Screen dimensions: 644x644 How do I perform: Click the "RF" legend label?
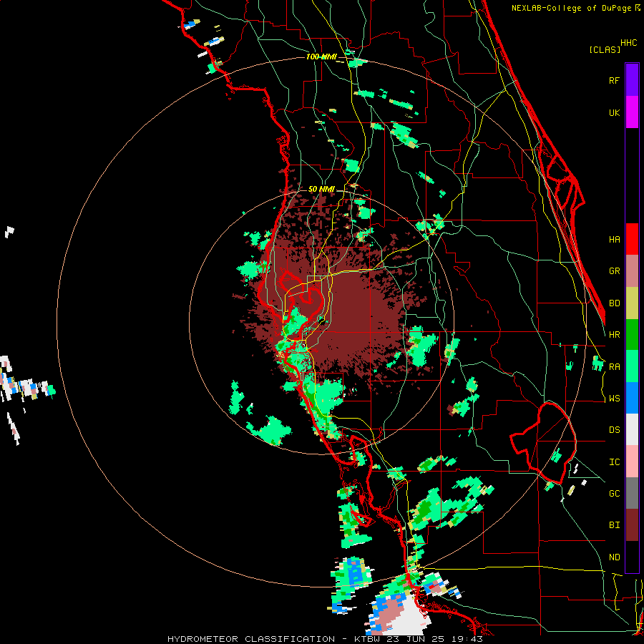coord(614,80)
